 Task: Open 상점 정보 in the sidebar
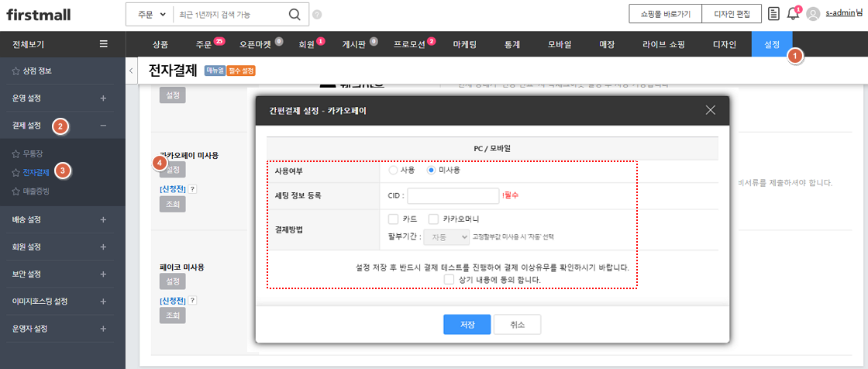tap(38, 71)
